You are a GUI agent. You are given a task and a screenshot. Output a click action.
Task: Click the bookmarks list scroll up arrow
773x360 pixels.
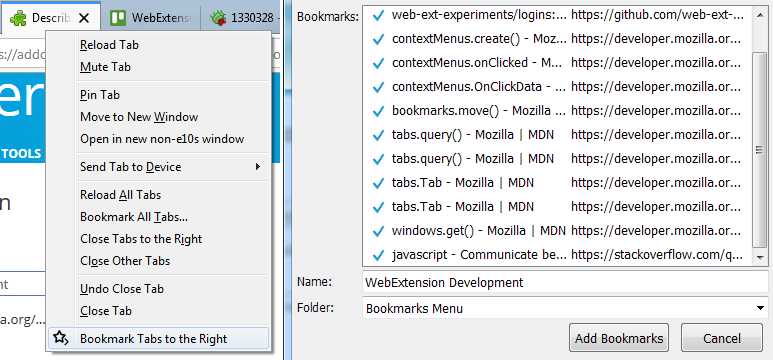click(x=760, y=15)
